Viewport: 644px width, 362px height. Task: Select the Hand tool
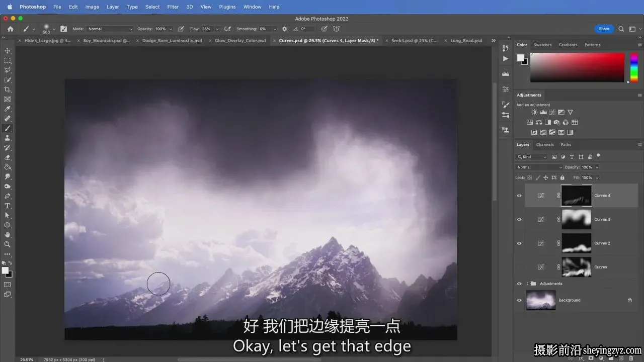[x=8, y=235]
